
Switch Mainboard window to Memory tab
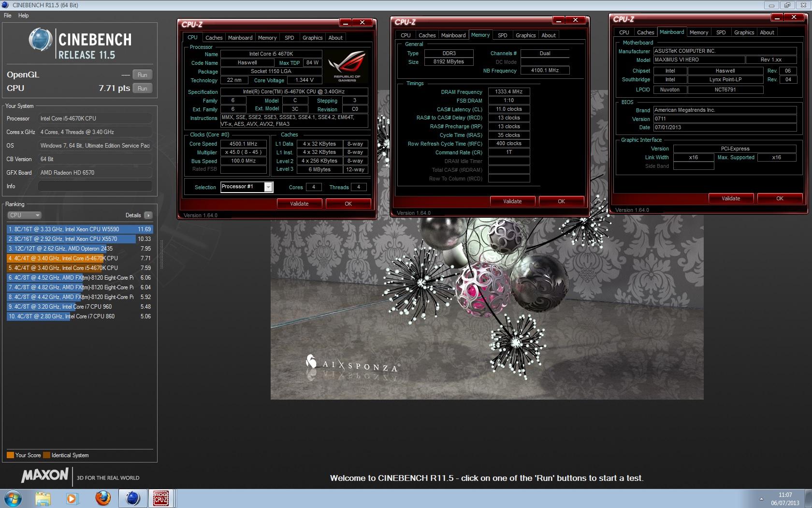[x=698, y=32]
